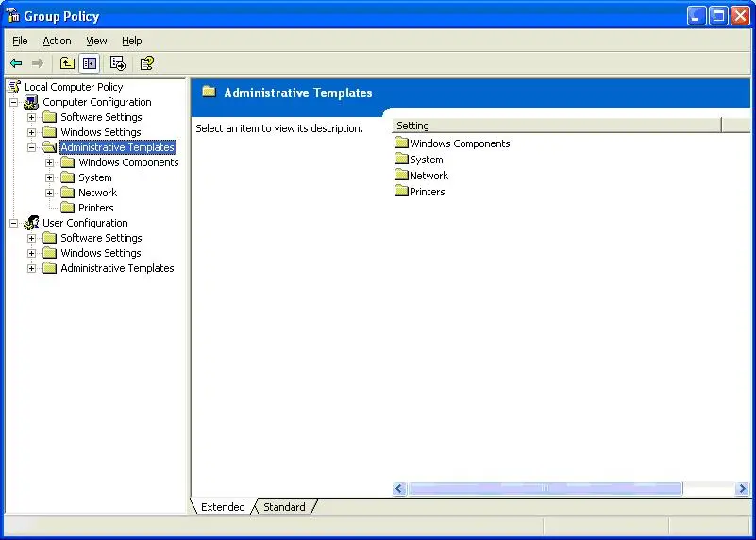Click the Setting column header
The height and width of the screenshot is (540, 756).
pyautogui.click(x=557, y=126)
